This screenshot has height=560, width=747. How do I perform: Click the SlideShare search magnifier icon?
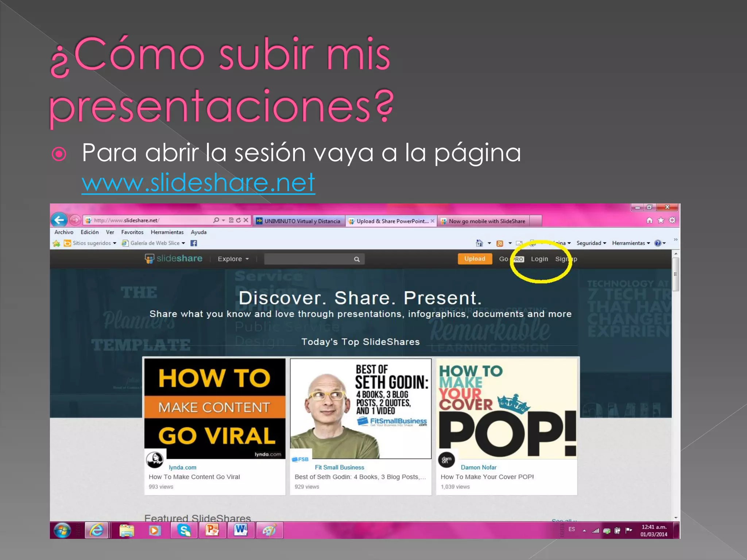pos(357,259)
